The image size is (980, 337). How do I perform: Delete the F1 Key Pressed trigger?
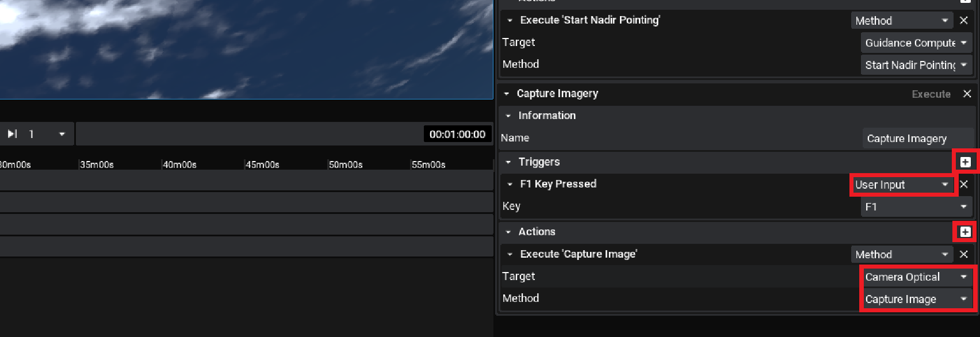coord(964,185)
